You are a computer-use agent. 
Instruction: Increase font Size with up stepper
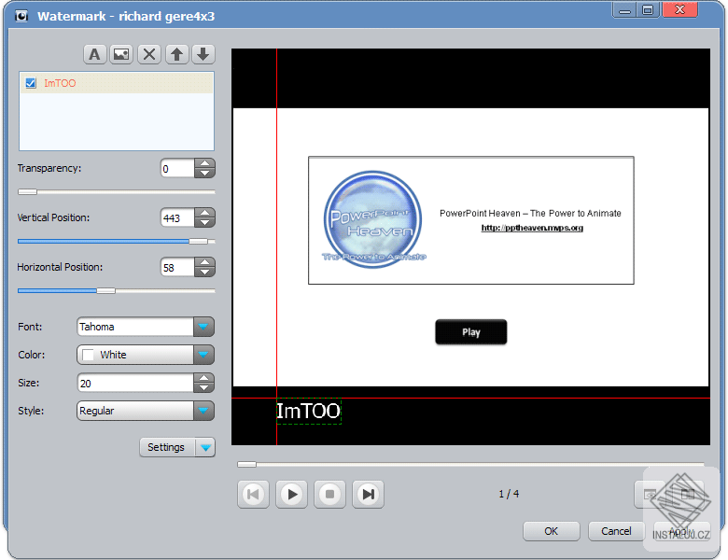click(203, 378)
